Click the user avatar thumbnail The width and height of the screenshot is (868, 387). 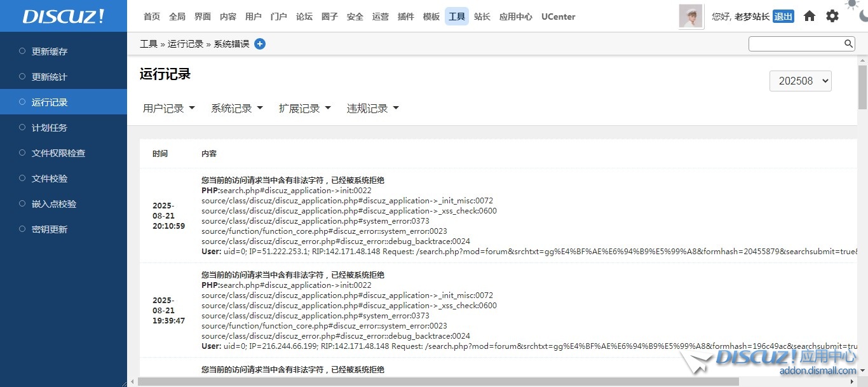[x=691, y=17]
